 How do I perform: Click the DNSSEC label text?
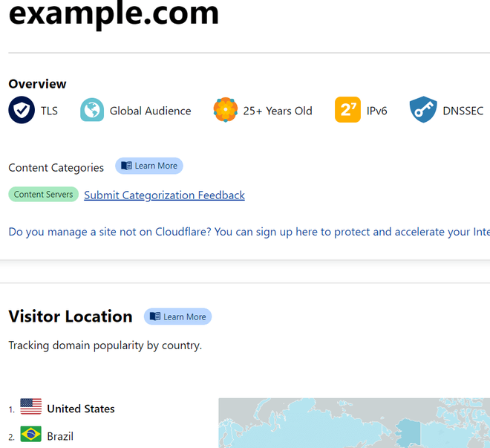coord(463,111)
